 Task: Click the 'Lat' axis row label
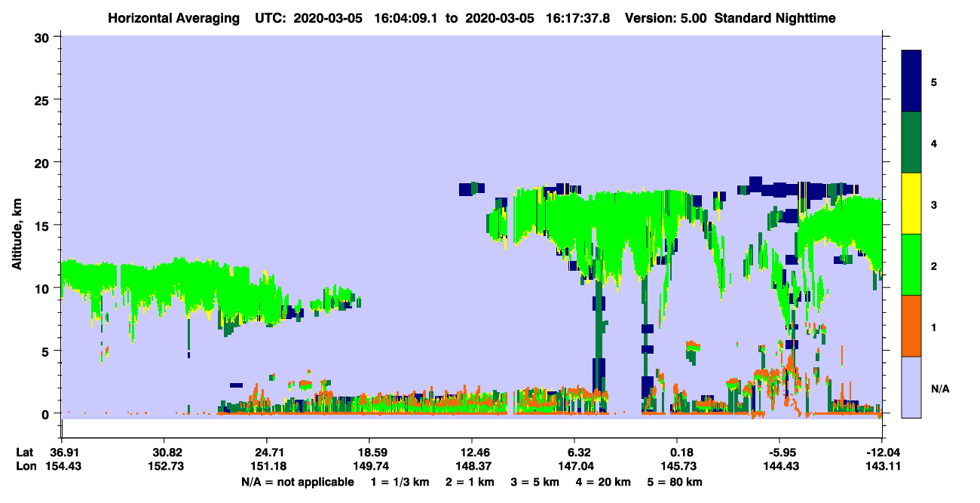(x=23, y=452)
